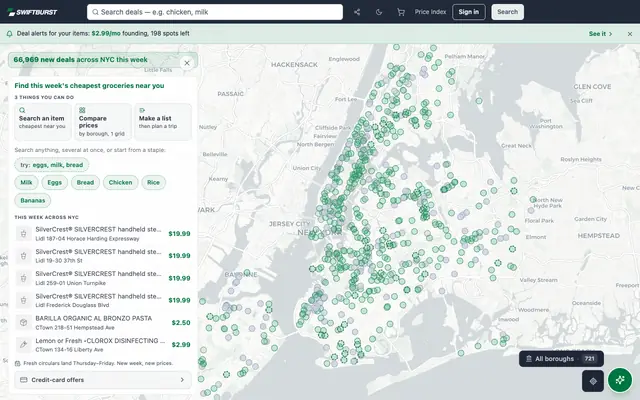Click the try eggs, milk, bread chip
The width and height of the screenshot is (640, 400).
coord(51,165)
